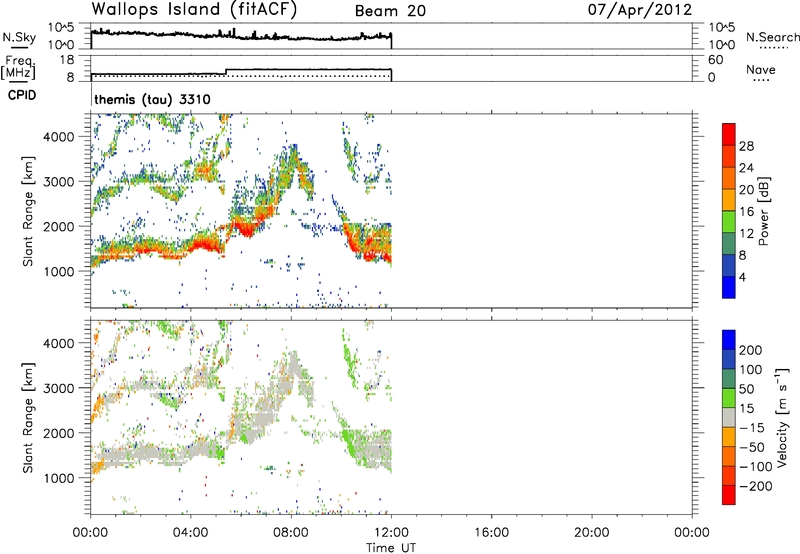Pick the orange 20–24 dB power segment

point(729,178)
